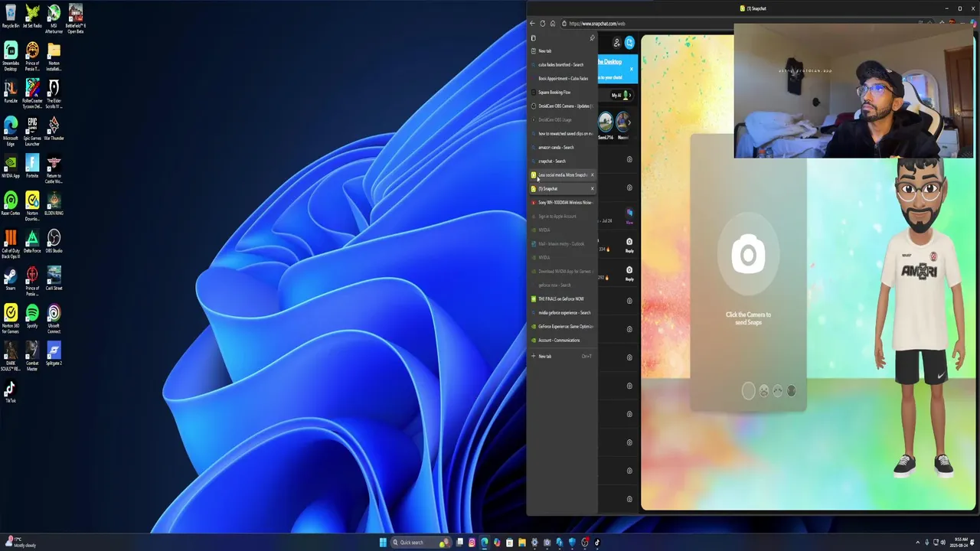This screenshot has height=551, width=980.
Task: Switch to 'THE FINALS on GeForce NOW' tab
Action: pos(563,298)
